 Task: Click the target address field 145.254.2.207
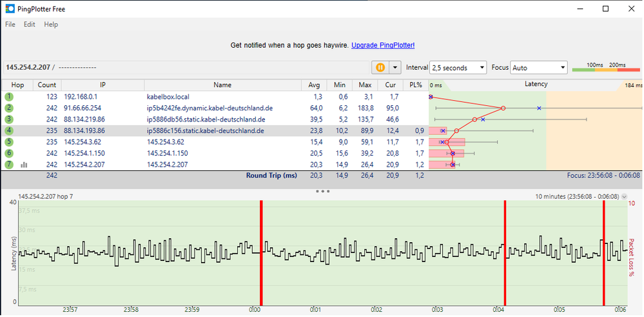(x=28, y=67)
